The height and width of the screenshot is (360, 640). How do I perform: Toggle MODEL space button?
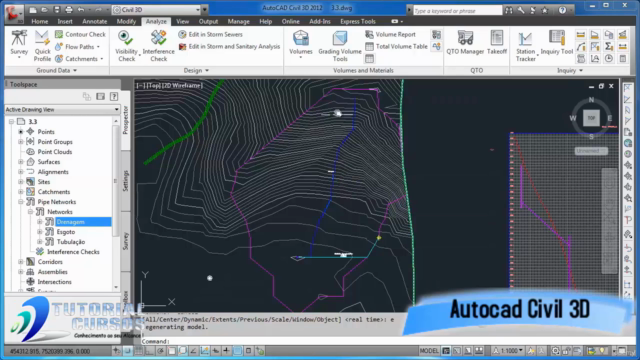click(429, 351)
